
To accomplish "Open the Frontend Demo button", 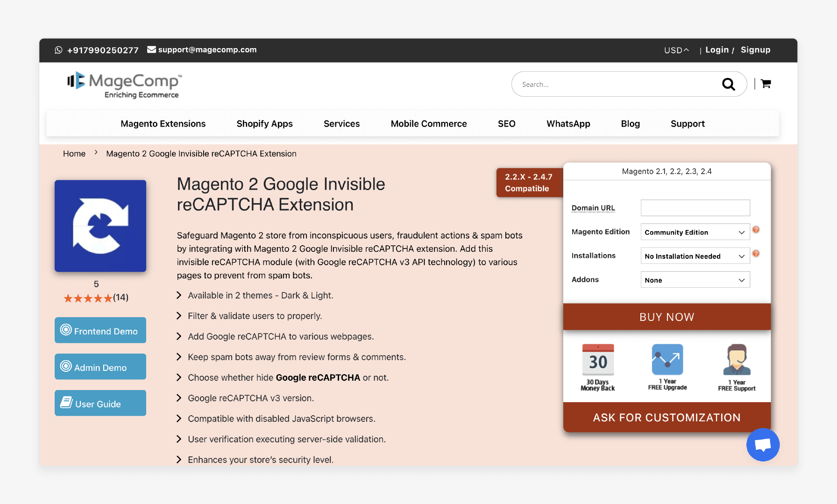I will [100, 330].
